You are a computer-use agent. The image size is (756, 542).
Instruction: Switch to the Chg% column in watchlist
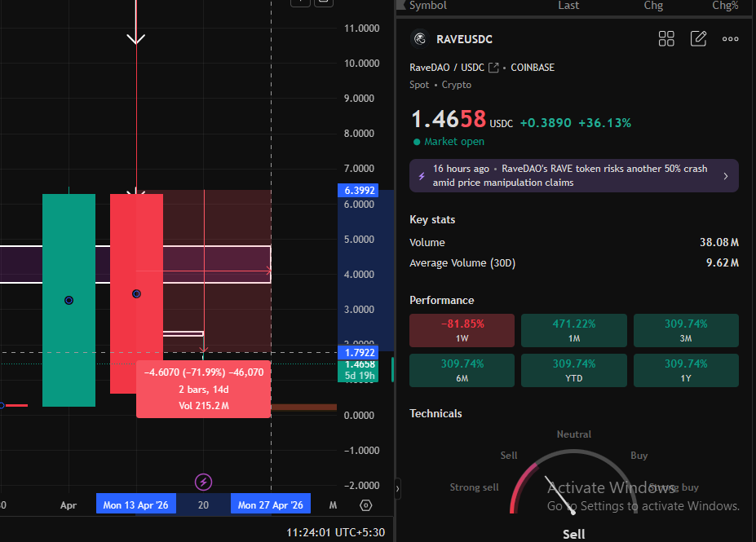click(x=725, y=5)
